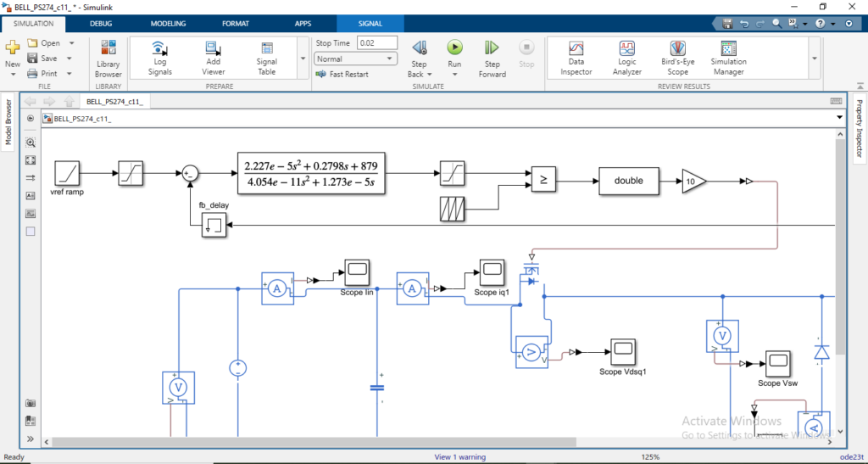Switch to the Apps tab

tap(303, 23)
